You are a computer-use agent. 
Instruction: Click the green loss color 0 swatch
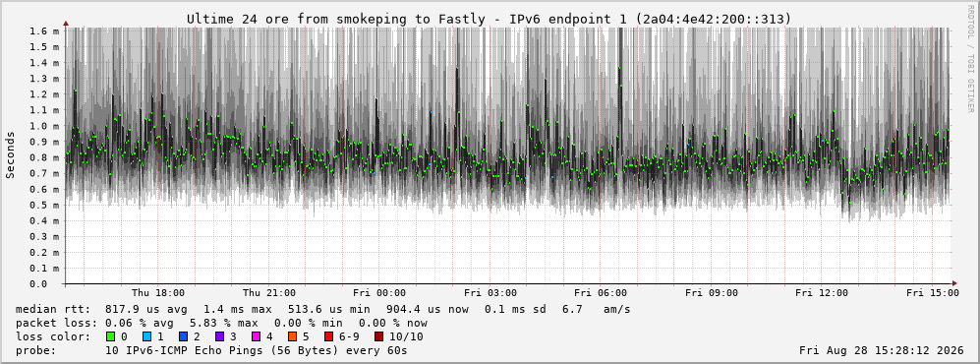(111, 336)
